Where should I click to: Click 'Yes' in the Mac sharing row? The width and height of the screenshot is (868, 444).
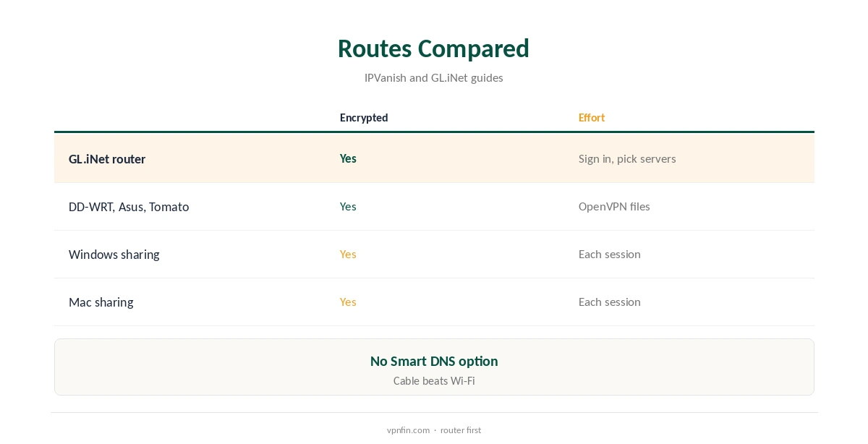[x=348, y=302]
